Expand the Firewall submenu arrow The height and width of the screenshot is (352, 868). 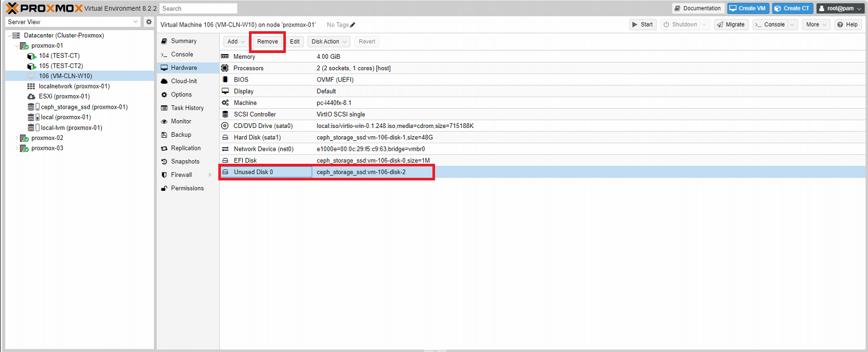210,175
